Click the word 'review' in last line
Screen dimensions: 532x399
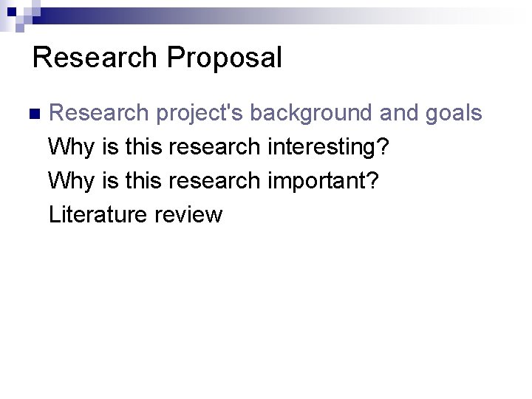tap(188, 214)
